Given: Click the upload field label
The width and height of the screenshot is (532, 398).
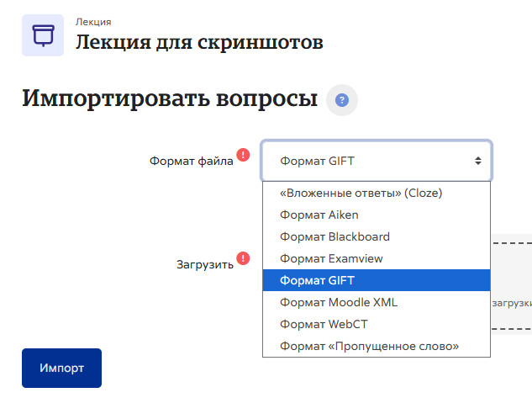Looking at the screenshot, I should pyautogui.click(x=204, y=264).
